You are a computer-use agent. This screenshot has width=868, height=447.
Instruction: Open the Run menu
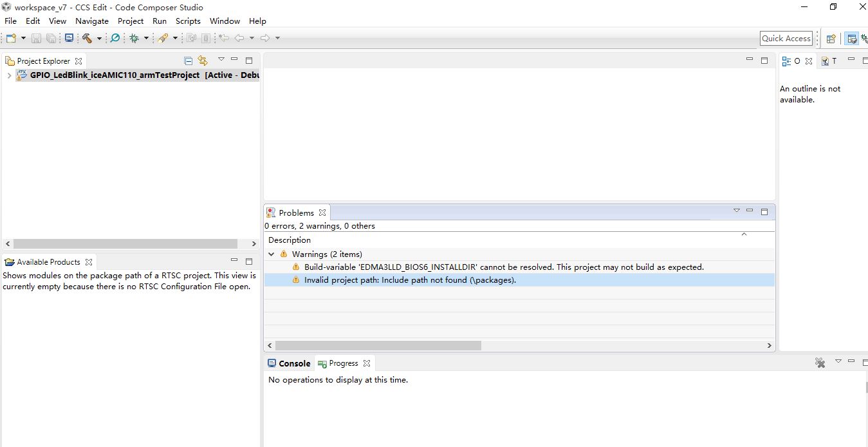click(x=160, y=21)
